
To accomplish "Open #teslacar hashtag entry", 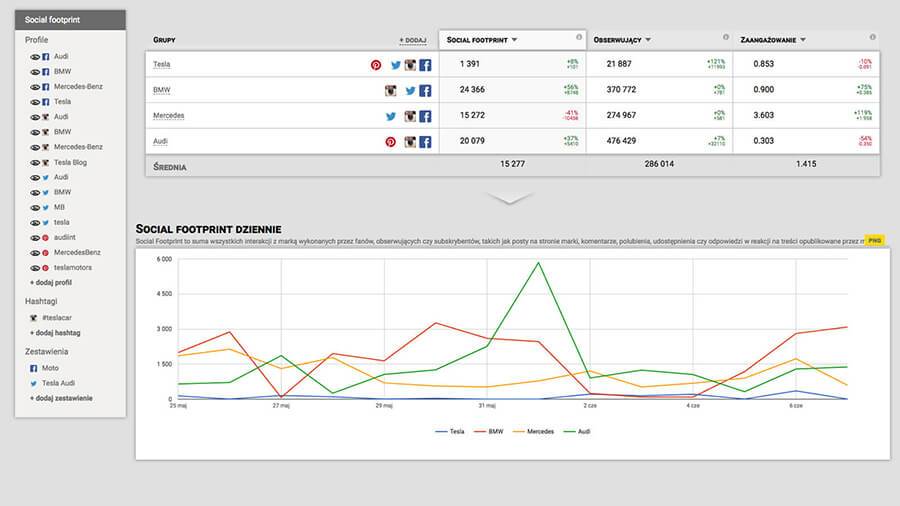I will 57,318.
